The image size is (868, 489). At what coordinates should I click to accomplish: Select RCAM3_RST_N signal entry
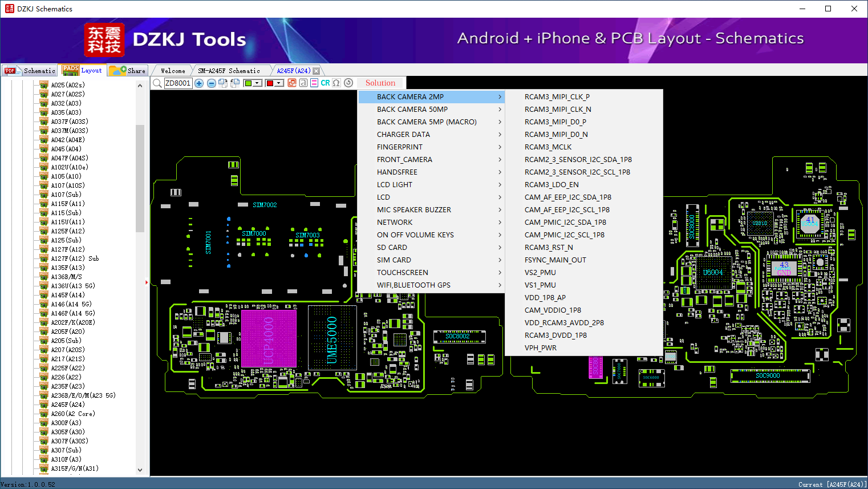[584, 248]
